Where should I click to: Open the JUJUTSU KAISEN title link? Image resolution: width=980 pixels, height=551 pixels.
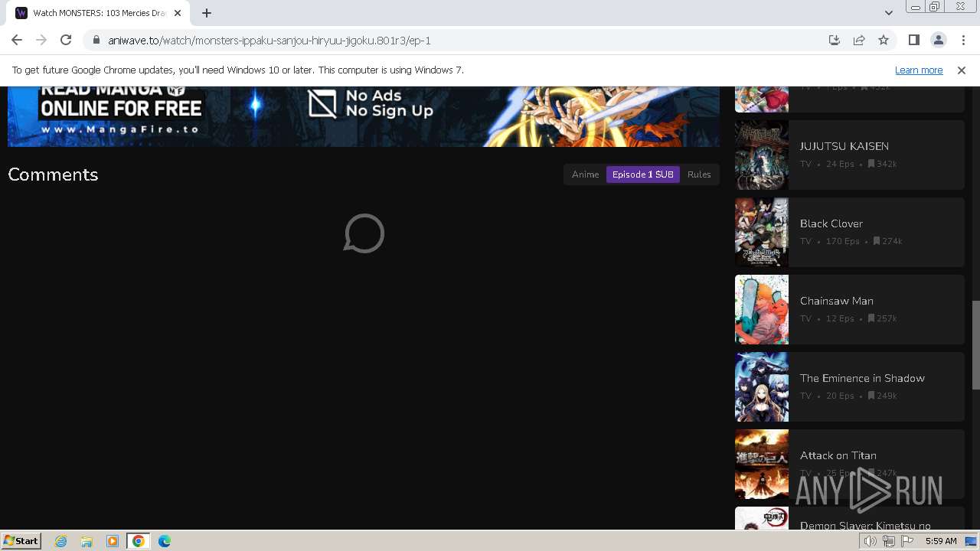click(x=844, y=146)
